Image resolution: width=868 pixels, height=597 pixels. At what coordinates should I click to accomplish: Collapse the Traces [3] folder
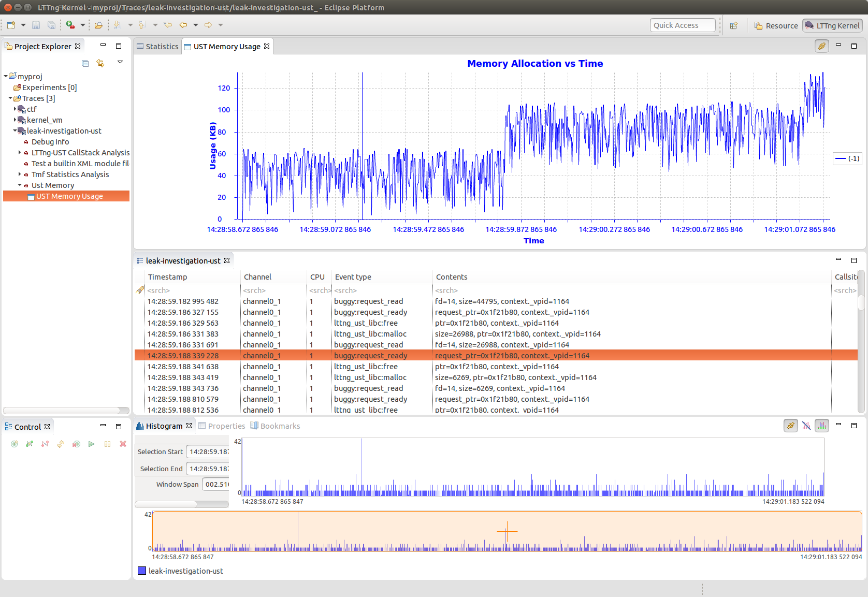10,98
